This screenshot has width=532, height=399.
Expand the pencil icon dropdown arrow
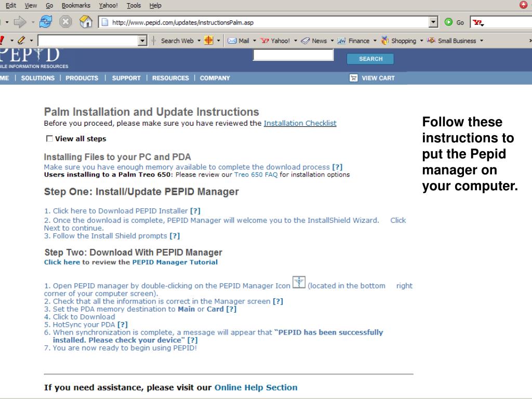31,41
